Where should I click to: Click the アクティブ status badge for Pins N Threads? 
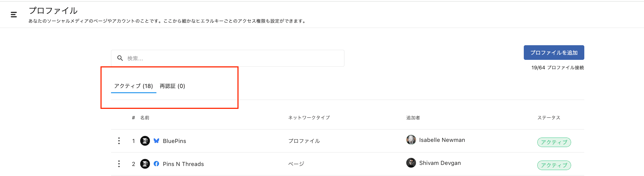[x=554, y=165]
